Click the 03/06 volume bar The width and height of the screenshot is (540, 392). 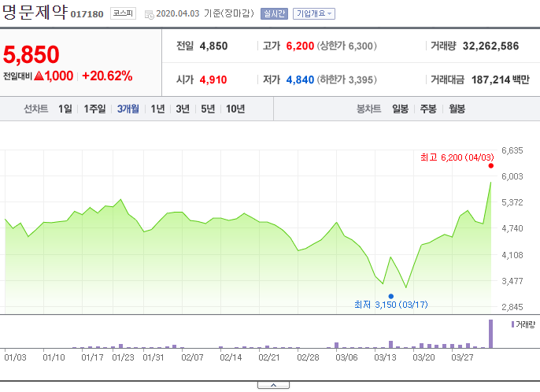point(336,345)
